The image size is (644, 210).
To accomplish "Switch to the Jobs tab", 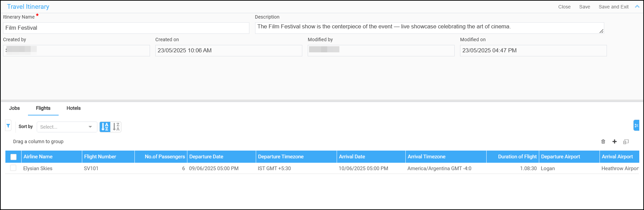I will click(14, 108).
